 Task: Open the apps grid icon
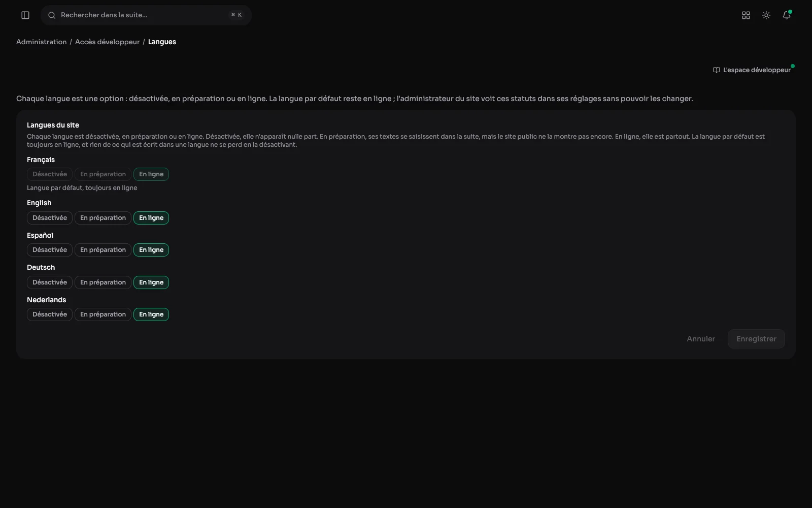click(x=746, y=15)
